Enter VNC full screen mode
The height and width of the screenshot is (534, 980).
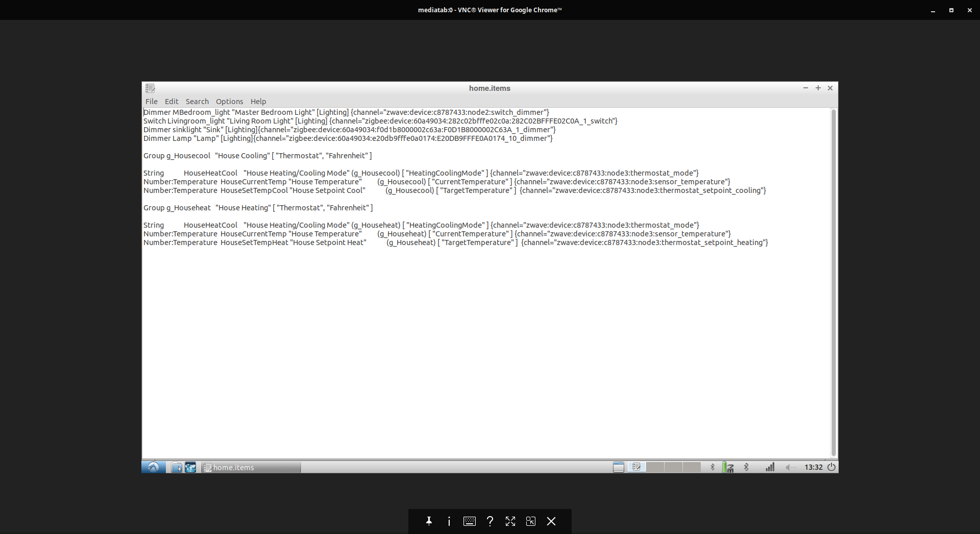(x=510, y=521)
